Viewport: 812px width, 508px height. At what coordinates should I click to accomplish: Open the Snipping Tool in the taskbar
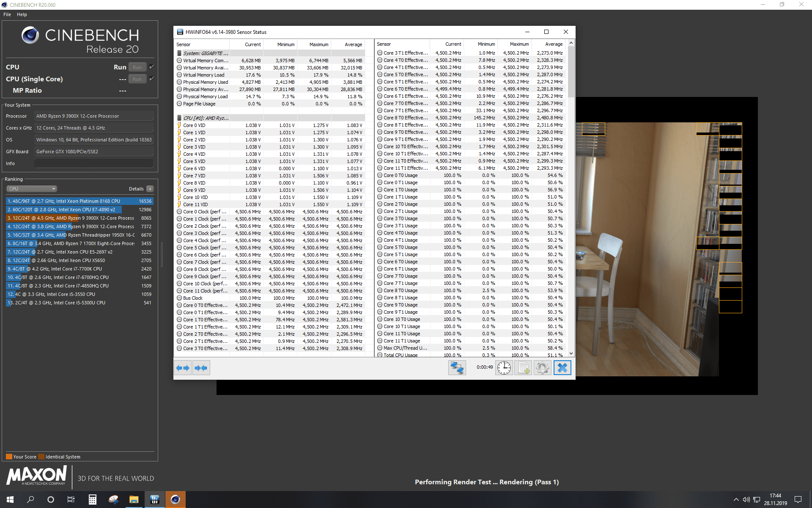113,500
